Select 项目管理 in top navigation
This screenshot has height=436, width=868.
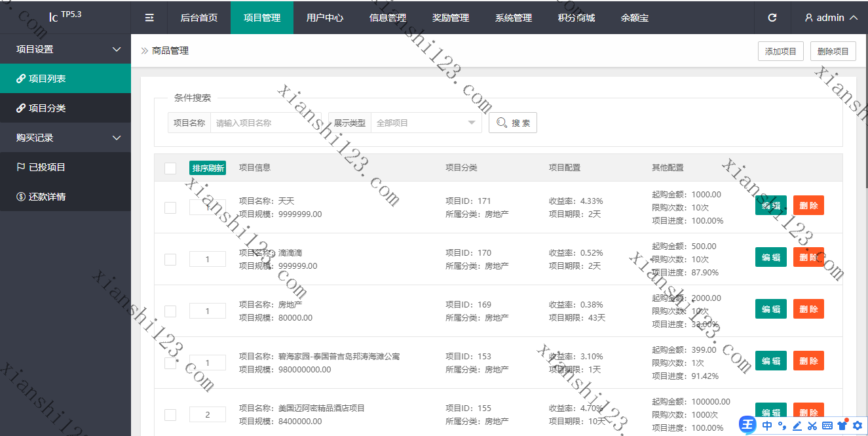pos(262,18)
